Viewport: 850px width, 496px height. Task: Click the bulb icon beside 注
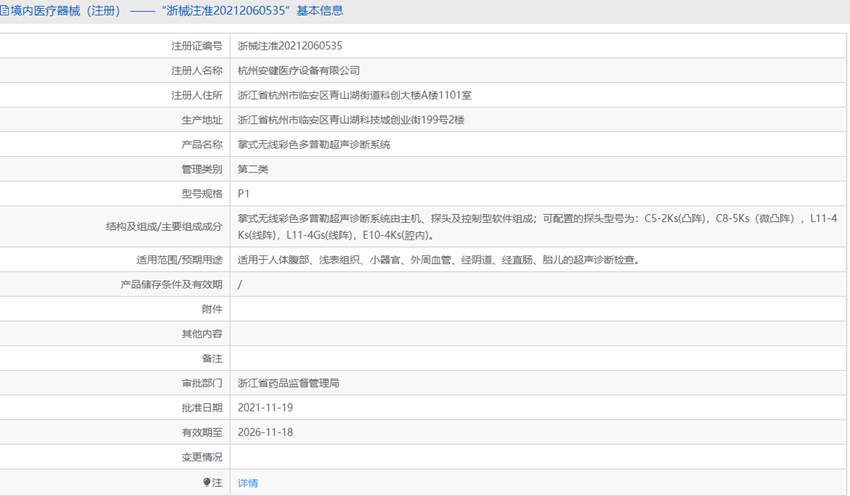coord(206,482)
